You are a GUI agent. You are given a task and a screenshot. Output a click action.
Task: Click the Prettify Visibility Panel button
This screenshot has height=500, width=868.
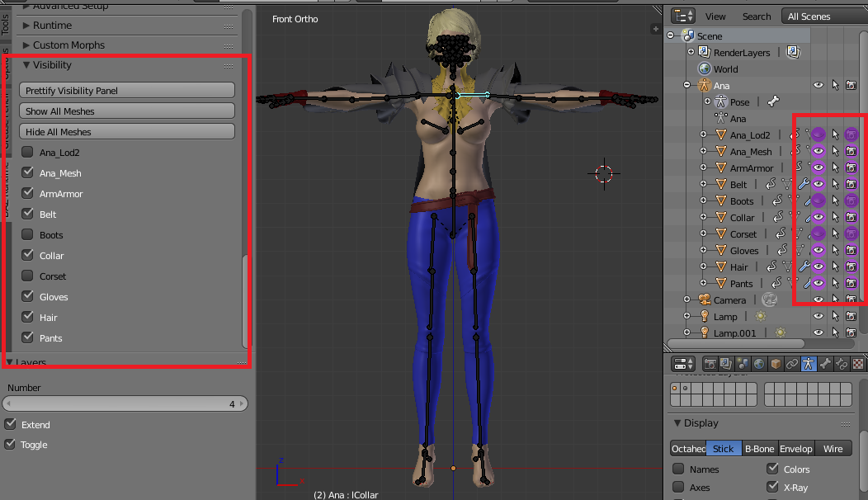coord(127,90)
